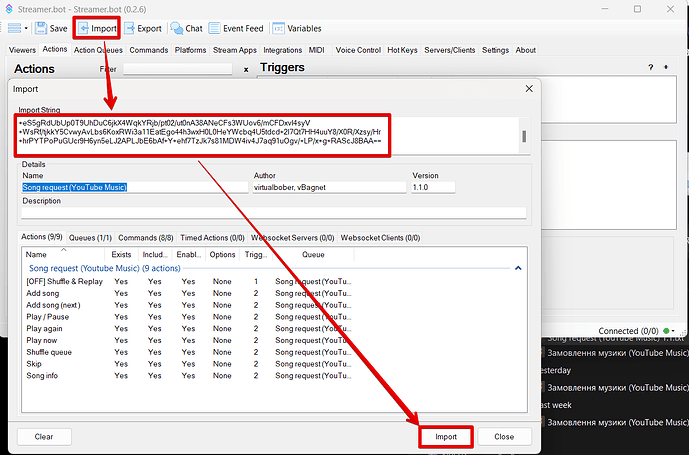Viewport: 689px width, 455px height.
Task: Select the 'Shuffle queue' row
Action: [189, 352]
